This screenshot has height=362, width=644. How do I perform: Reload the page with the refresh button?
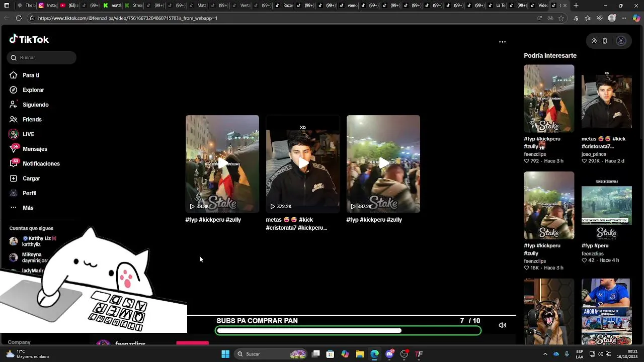click(x=19, y=18)
